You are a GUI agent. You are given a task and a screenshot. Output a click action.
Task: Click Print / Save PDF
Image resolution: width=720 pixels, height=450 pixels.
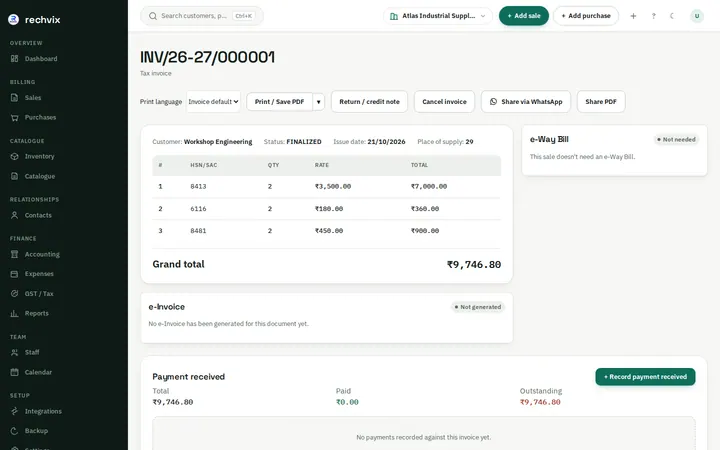tap(279, 102)
